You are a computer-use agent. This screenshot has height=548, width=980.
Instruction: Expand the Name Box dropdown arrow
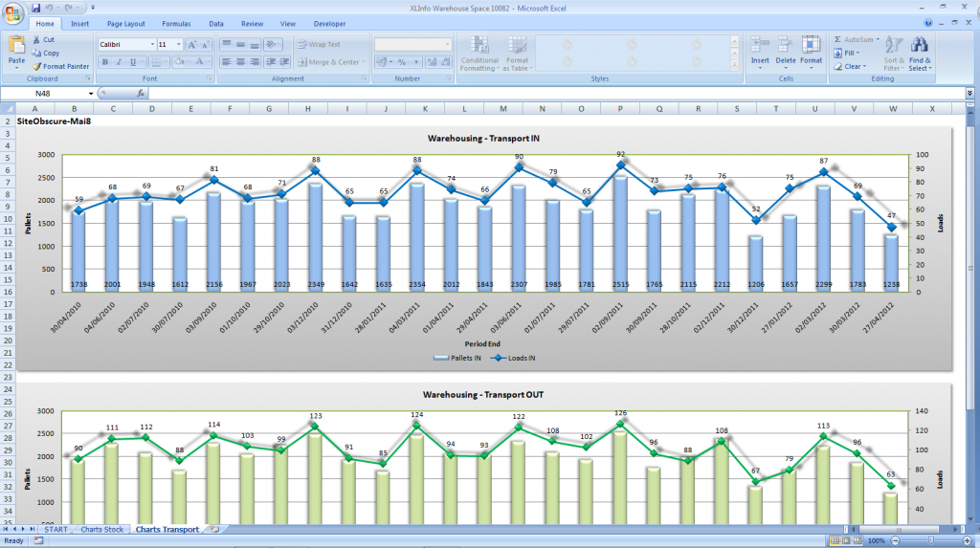click(x=91, y=94)
